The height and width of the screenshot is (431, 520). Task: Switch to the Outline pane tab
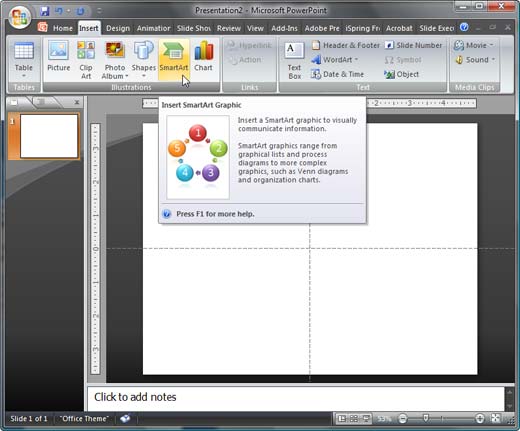pos(42,102)
